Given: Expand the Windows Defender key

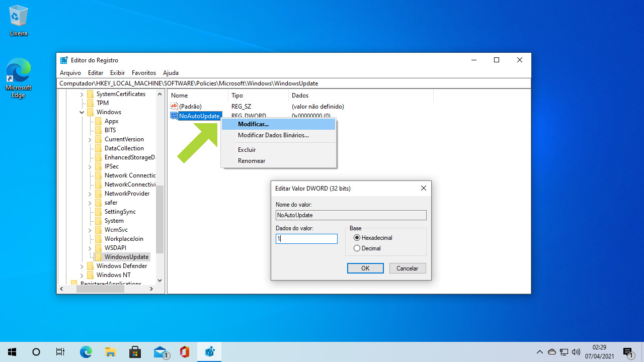Looking at the screenshot, I should pyautogui.click(x=82, y=266).
